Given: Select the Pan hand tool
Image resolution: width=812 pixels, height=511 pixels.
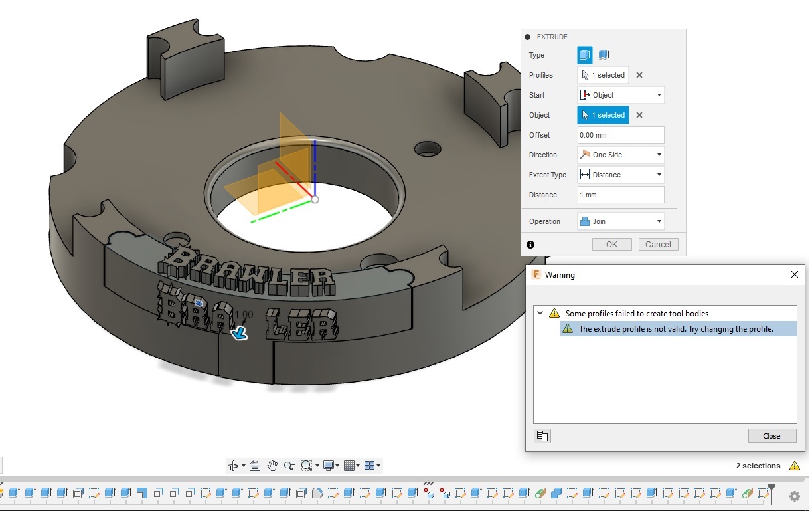Looking at the screenshot, I should (x=272, y=466).
